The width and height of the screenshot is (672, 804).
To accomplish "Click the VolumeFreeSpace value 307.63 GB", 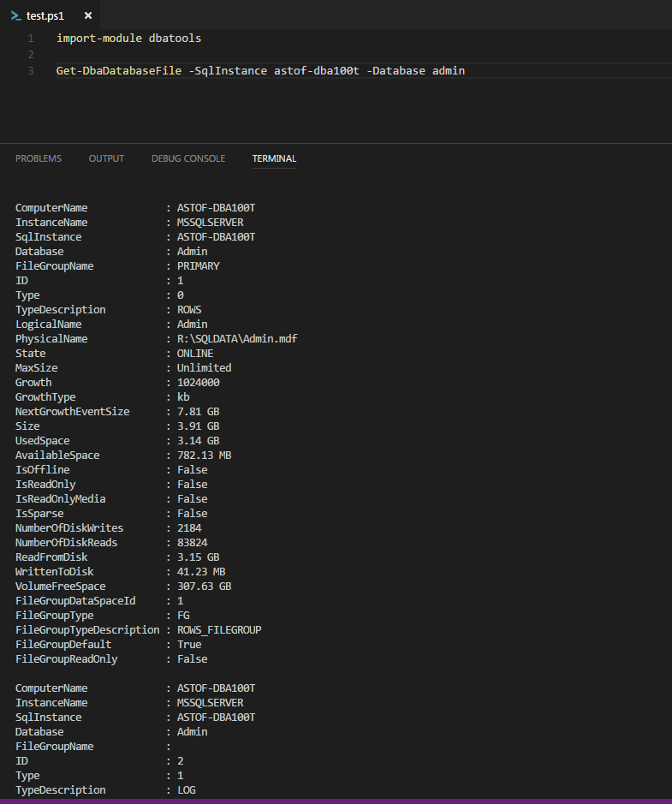I will click(204, 586).
